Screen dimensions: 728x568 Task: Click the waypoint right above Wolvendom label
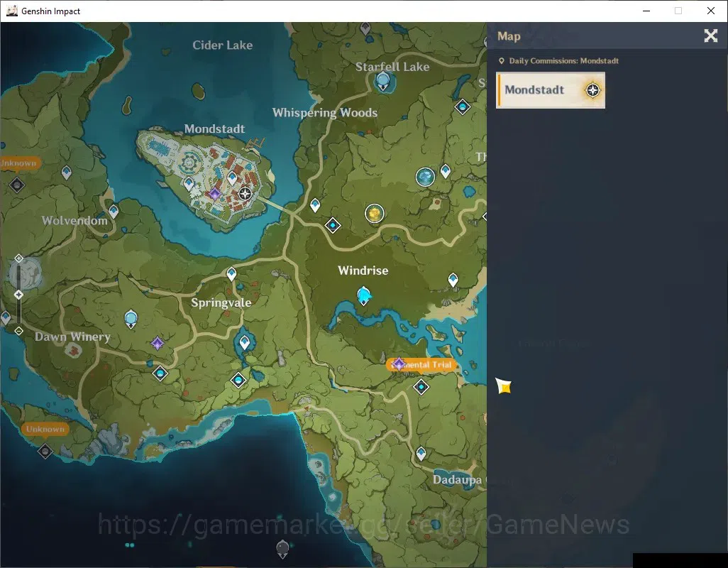point(114,212)
